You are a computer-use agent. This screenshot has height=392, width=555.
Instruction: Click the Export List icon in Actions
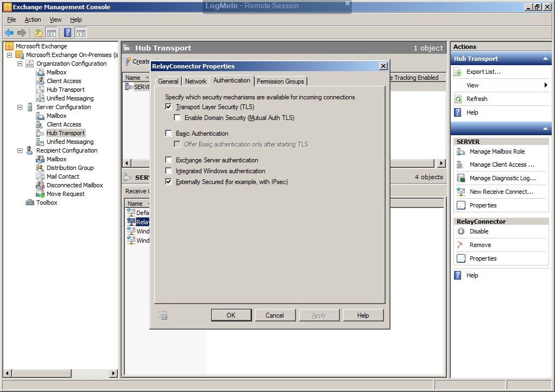tap(458, 72)
